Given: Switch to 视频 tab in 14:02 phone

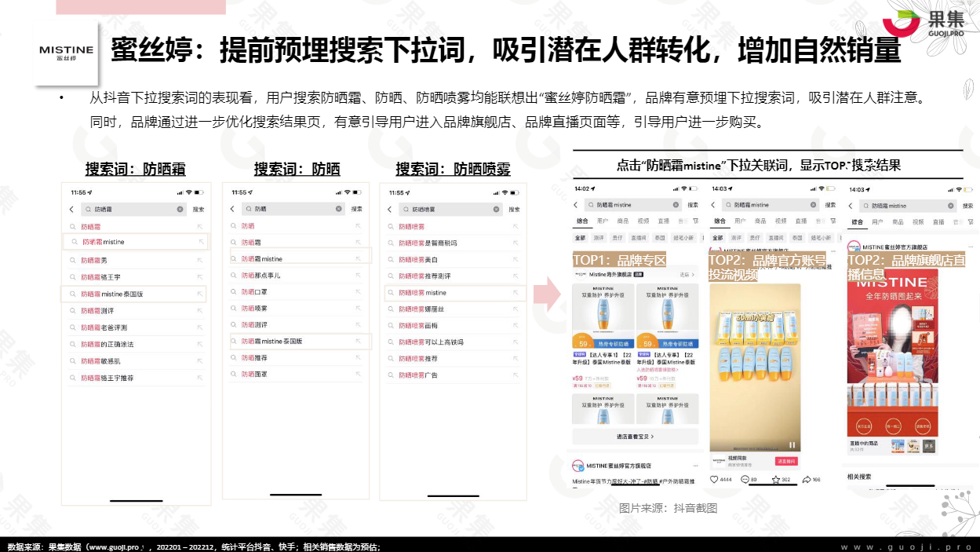Looking at the screenshot, I should point(643,221).
